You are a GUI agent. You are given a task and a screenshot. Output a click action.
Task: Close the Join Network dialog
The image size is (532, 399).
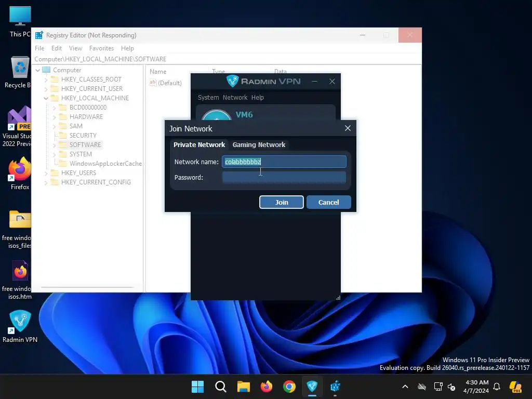click(348, 128)
